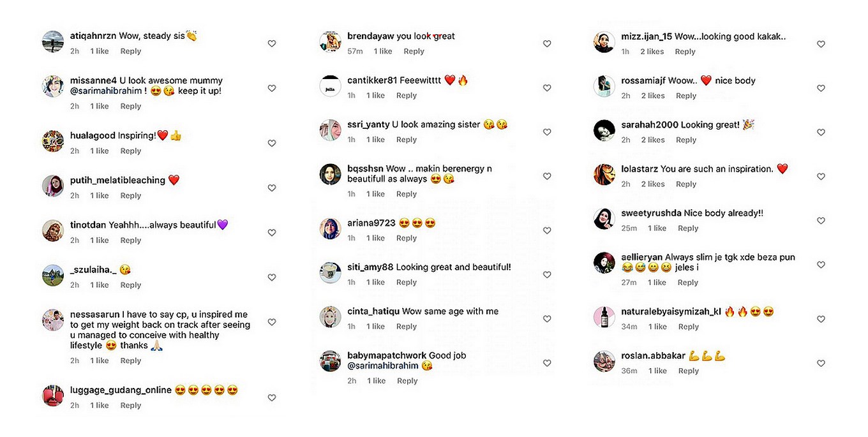Open bqsshsn's profile picture
This screenshot has width=868, height=437.
(331, 174)
